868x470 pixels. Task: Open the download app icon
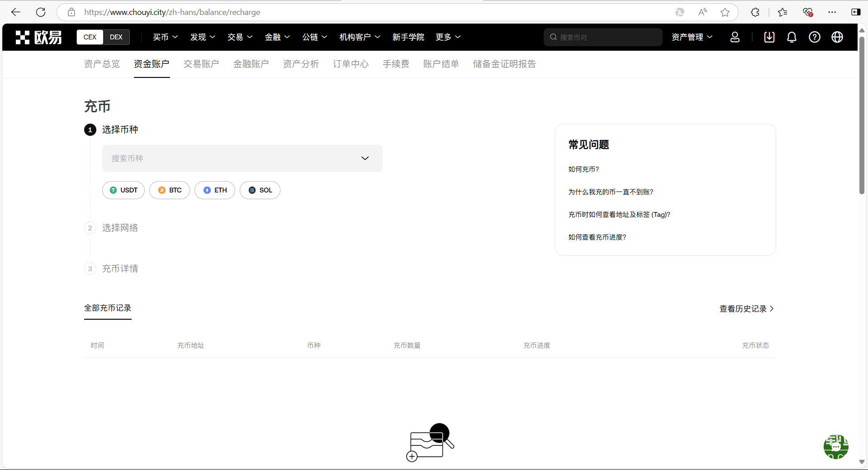click(769, 37)
